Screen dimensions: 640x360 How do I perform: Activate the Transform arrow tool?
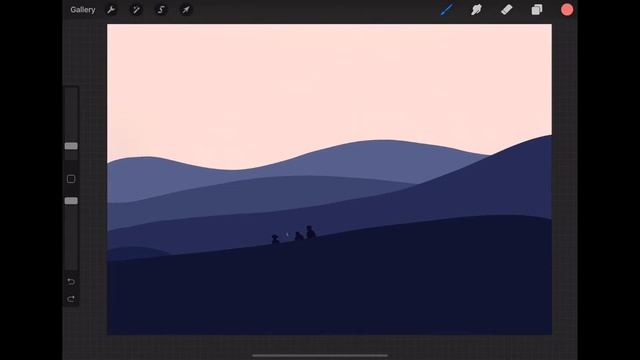click(x=186, y=10)
